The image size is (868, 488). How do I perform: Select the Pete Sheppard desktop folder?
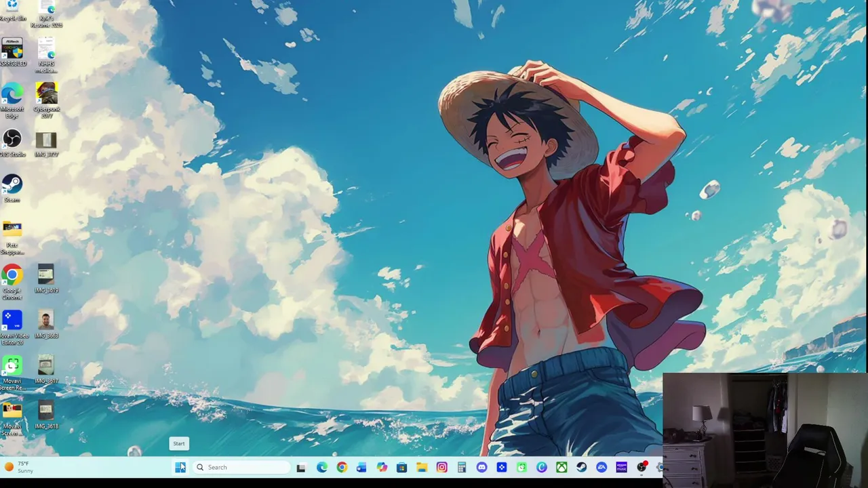(x=12, y=237)
